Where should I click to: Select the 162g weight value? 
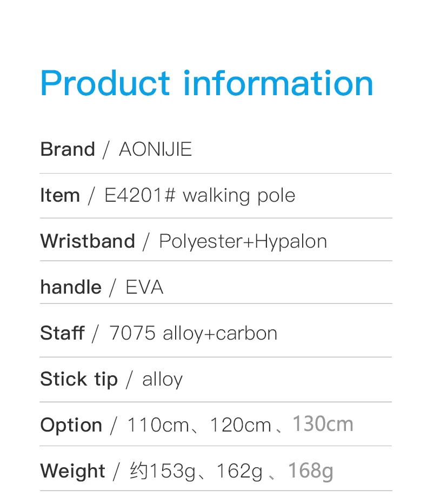click(239, 472)
